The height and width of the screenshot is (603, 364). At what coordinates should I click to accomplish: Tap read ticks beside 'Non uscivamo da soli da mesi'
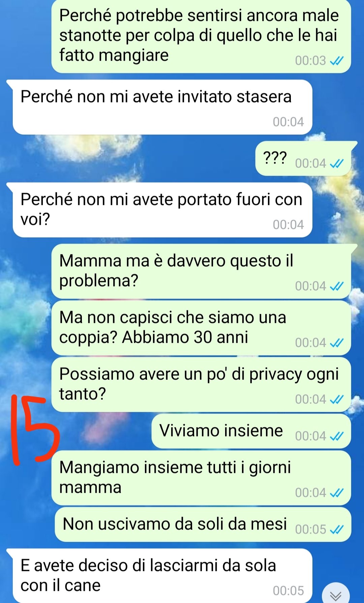click(x=336, y=530)
